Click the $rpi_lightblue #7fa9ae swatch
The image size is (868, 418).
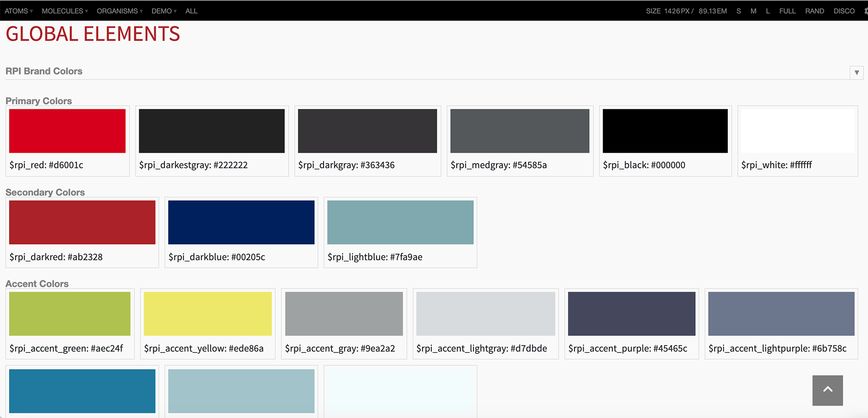[401, 222]
